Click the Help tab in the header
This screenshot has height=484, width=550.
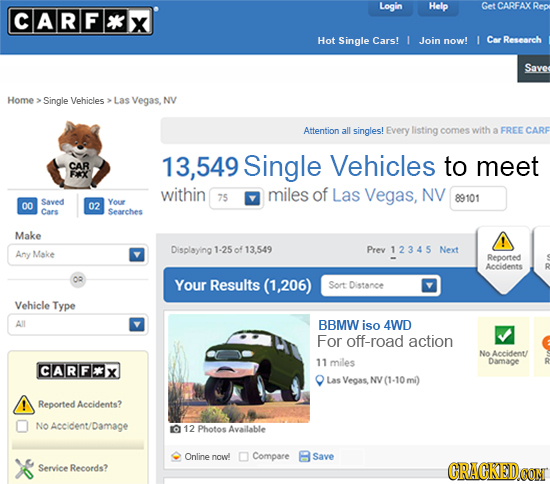(438, 7)
